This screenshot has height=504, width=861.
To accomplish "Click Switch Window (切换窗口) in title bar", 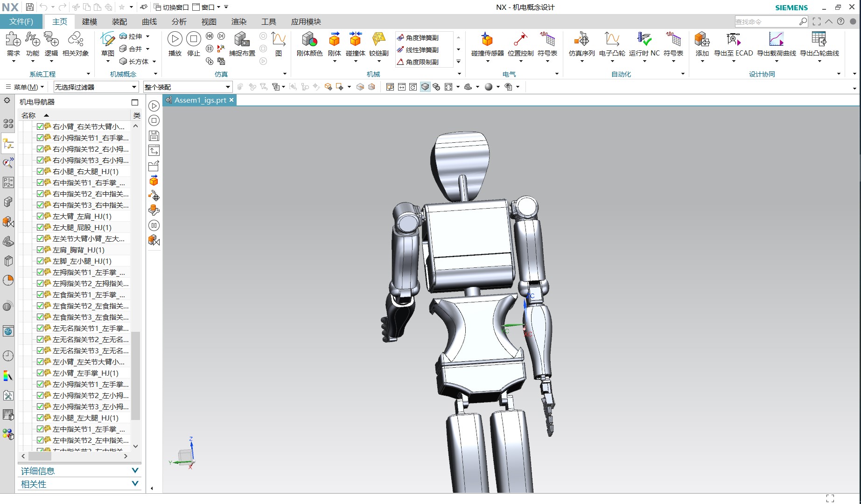I will coord(171,7).
